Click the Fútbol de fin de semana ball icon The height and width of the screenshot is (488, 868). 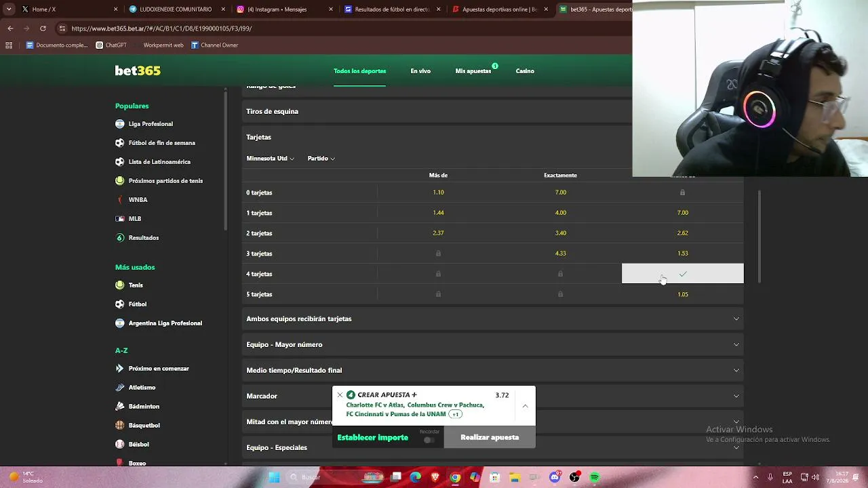120,143
